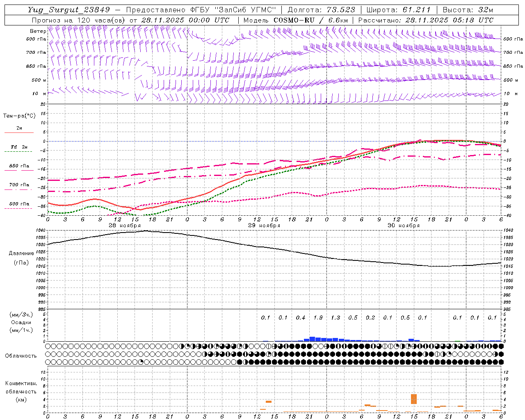Click the 29 ноября date label

click(264, 226)
